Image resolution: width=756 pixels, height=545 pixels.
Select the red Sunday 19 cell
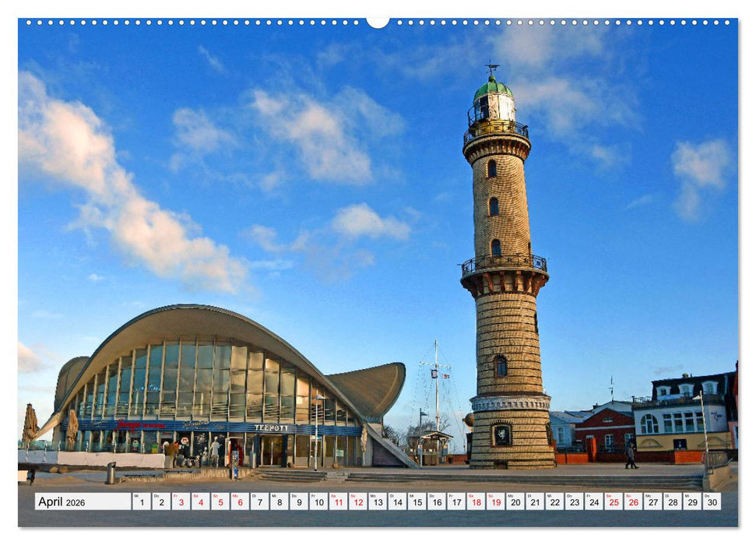pos(494,503)
